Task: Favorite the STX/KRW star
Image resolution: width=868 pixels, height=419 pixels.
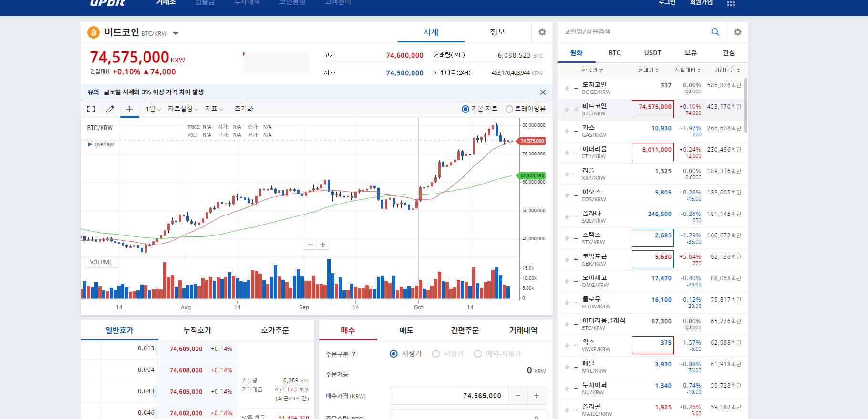Action: 567,238
